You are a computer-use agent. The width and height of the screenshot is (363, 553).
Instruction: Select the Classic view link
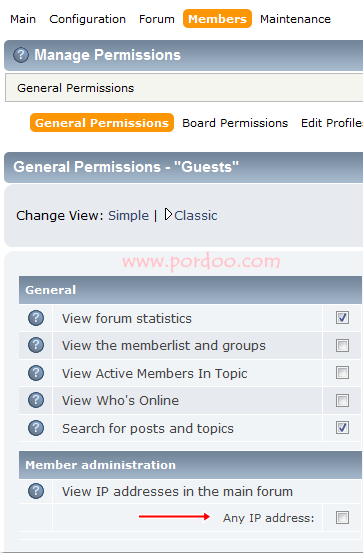coord(196,215)
